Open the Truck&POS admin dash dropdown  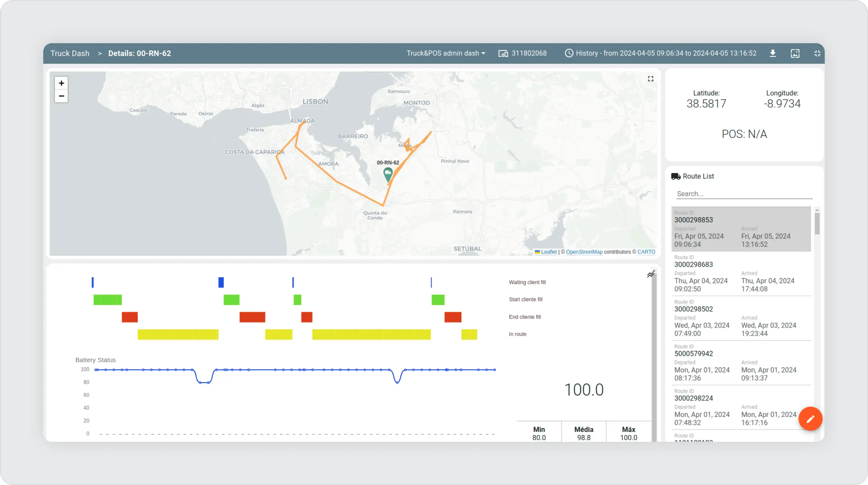point(446,53)
